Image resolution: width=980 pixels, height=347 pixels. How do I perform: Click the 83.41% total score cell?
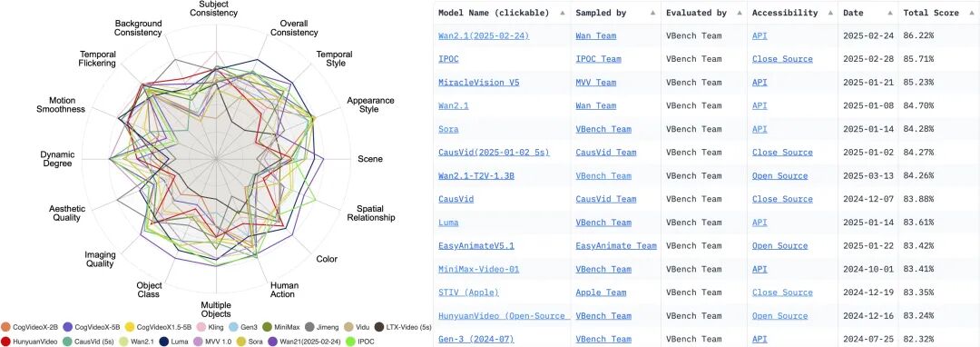pos(918,269)
